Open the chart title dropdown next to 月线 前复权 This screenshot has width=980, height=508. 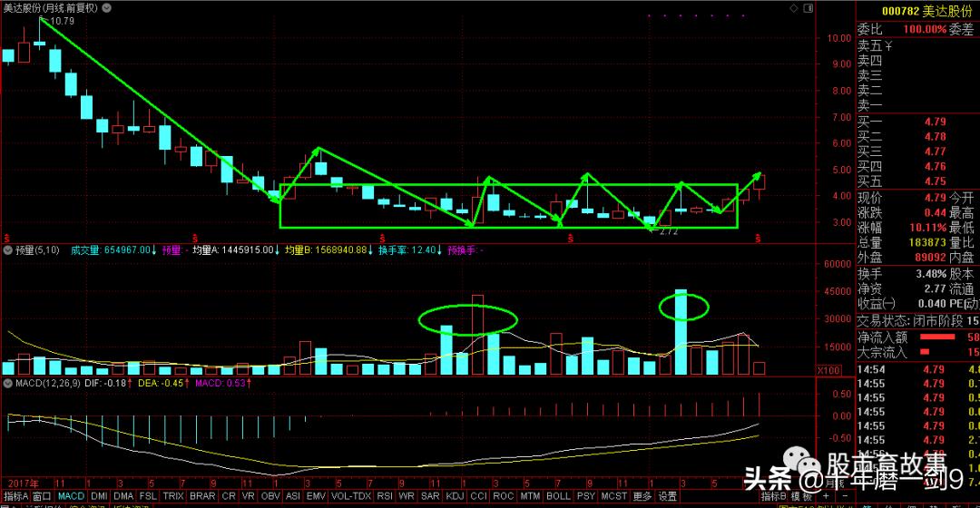click(107, 8)
